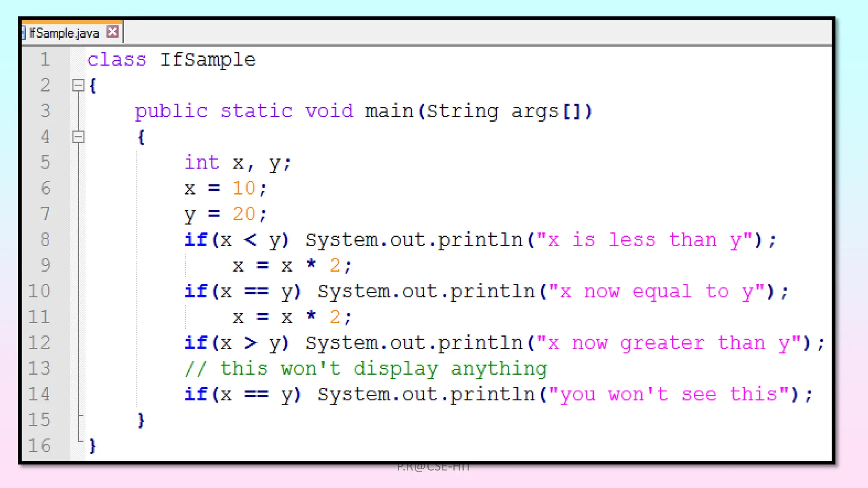Click the closing brace on line 16

(x=93, y=446)
